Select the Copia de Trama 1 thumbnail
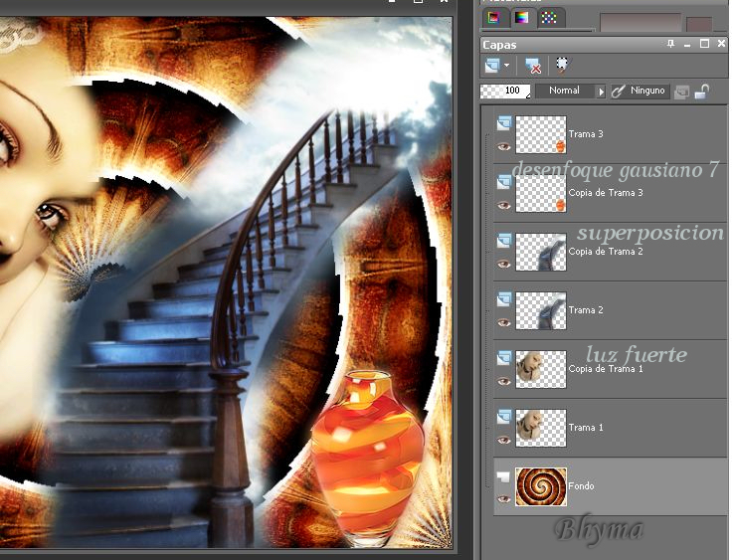 (x=541, y=369)
